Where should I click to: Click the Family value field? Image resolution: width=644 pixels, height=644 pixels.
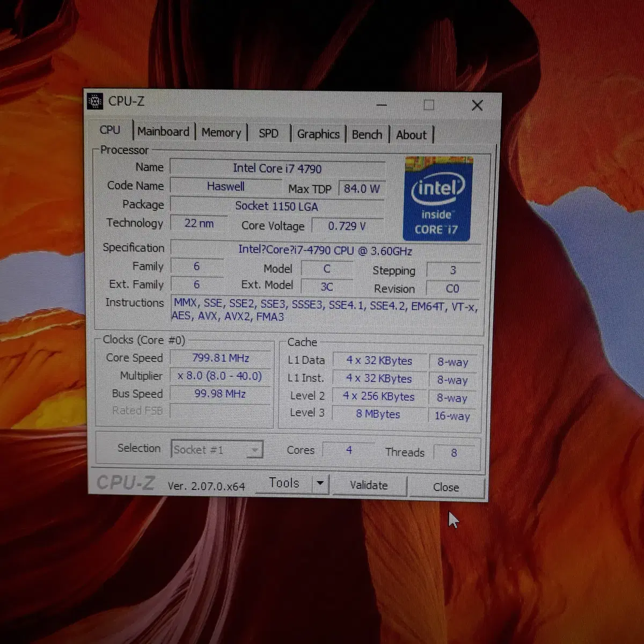[x=196, y=266]
